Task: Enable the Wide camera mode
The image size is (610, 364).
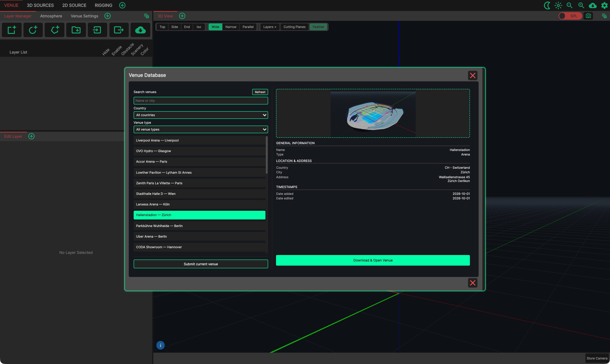Action: 215,27
